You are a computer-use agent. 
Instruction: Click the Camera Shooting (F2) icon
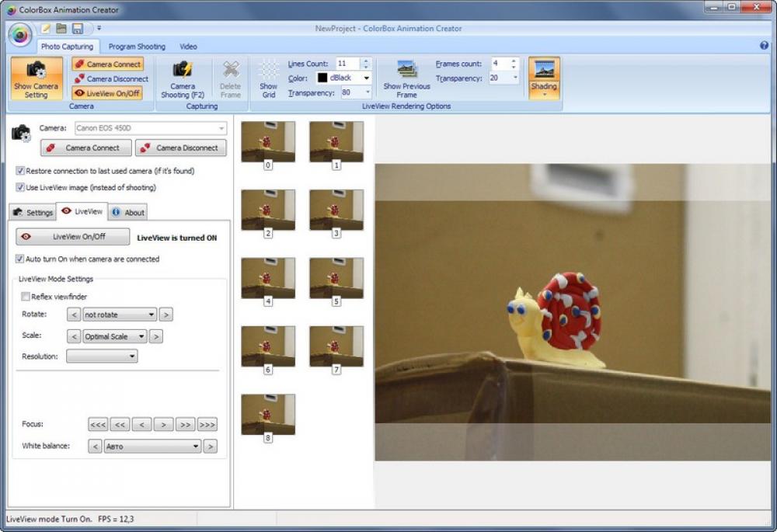[x=182, y=78]
